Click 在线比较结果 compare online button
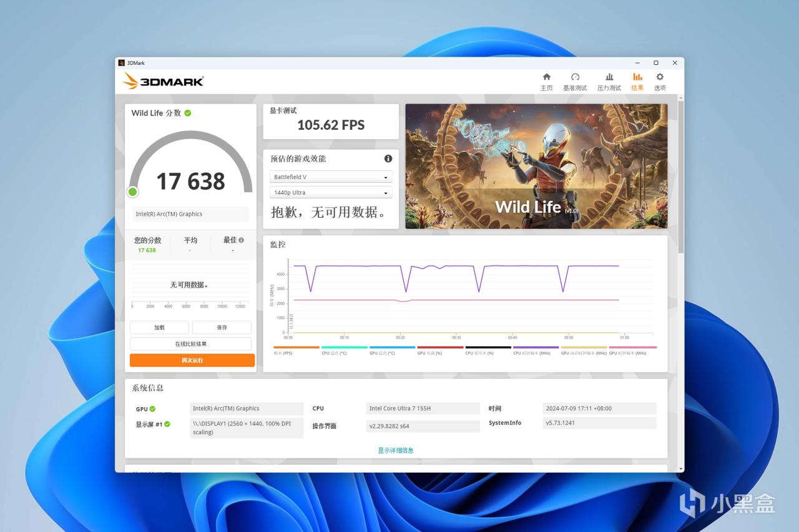 (x=190, y=344)
